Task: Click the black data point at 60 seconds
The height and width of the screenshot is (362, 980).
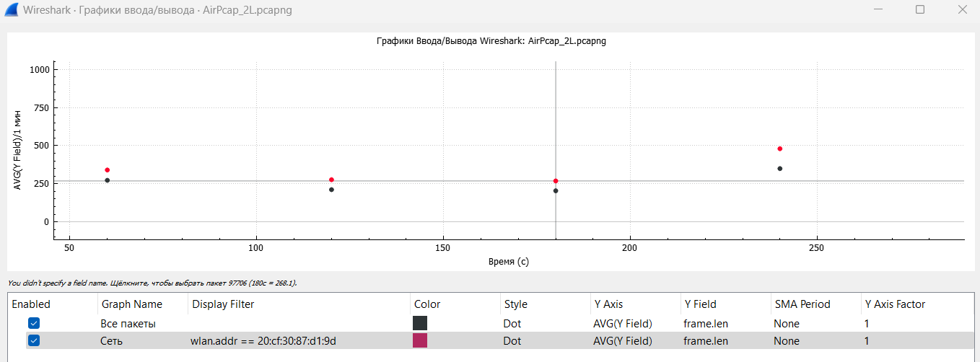Action: click(x=107, y=180)
